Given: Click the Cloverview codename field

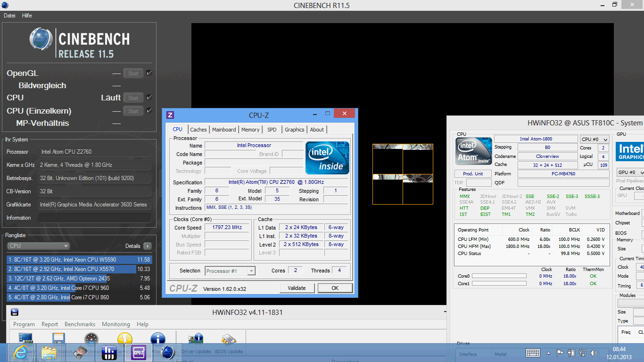Looking at the screenshot, I should tap(547, 156).
